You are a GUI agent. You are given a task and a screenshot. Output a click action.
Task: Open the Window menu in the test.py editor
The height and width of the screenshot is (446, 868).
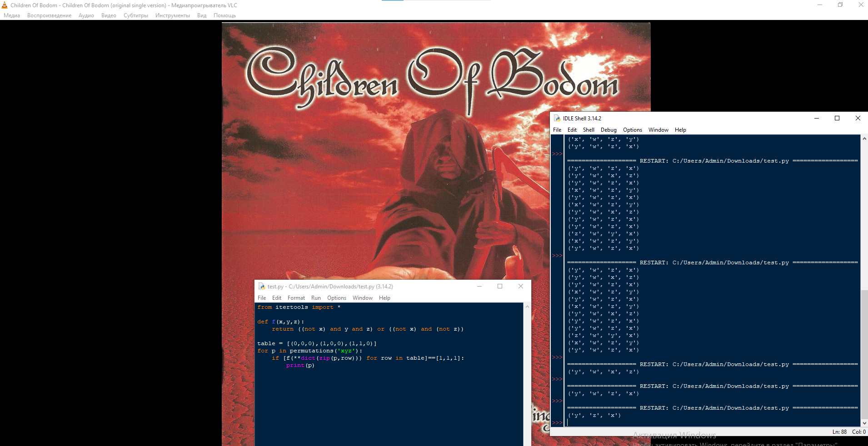coord(363,298)
